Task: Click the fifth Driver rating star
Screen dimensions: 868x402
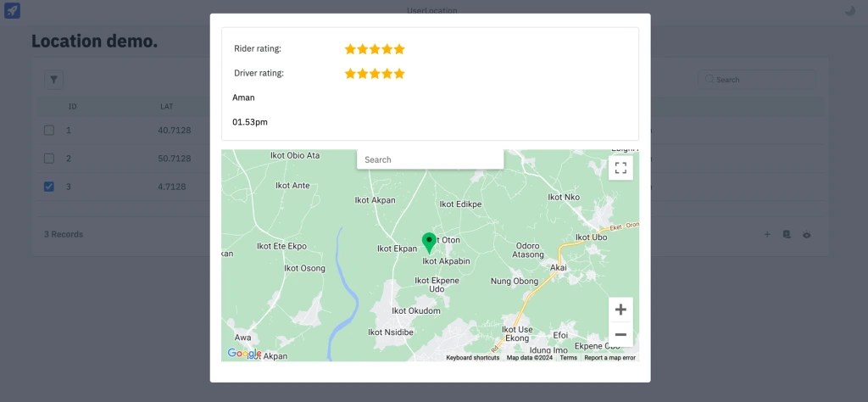Action: 399,74
